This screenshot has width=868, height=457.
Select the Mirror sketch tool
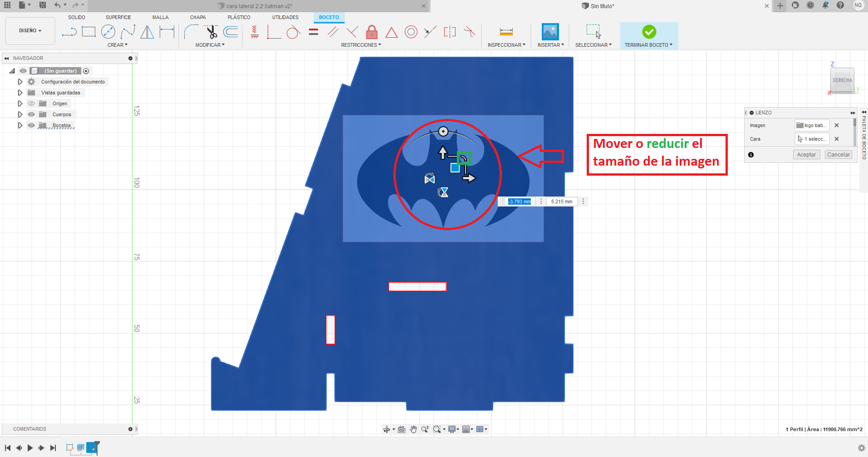[x=147, y=32]
